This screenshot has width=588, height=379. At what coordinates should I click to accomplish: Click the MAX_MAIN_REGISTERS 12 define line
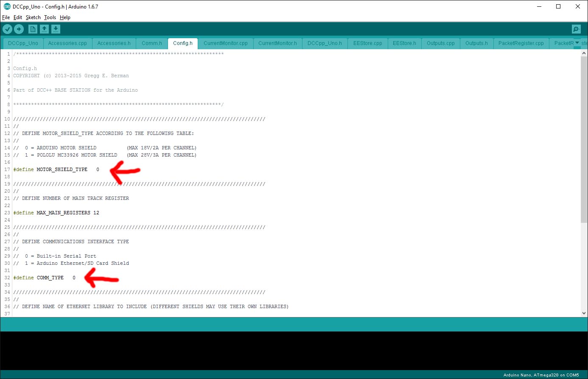tap(56, 213)
